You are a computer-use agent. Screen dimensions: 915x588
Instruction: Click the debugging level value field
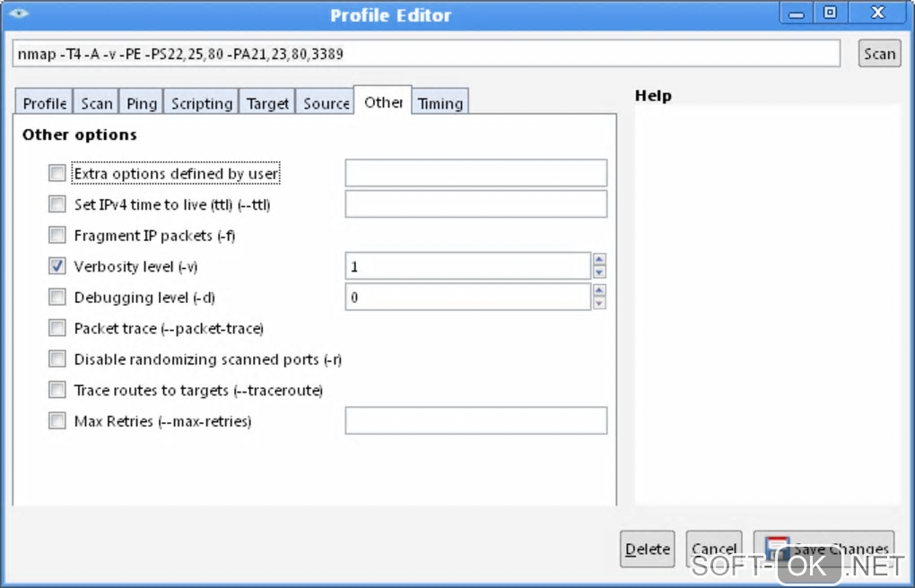[x=468, y=297]
